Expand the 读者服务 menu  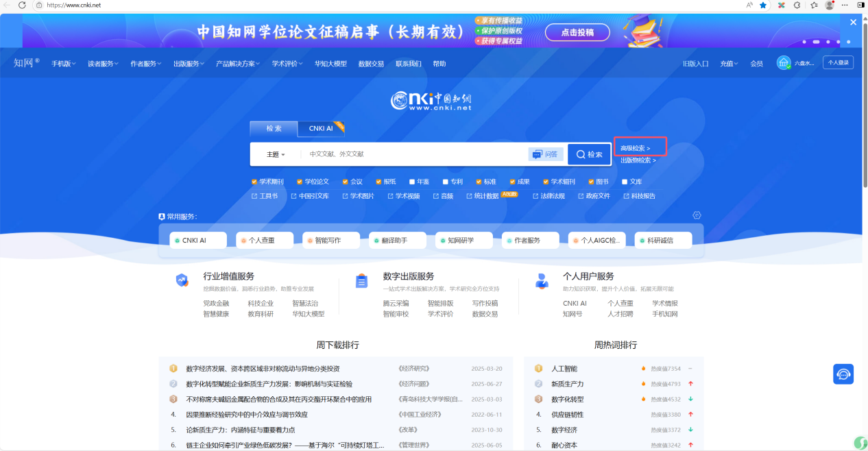pos(103,64)
